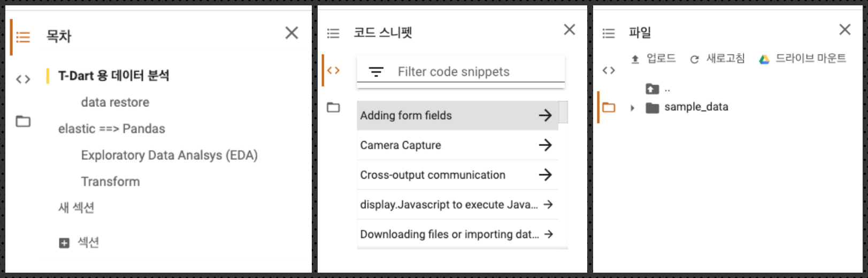
Task: Select 'sample_data' folder name
Action: [696, 107]
